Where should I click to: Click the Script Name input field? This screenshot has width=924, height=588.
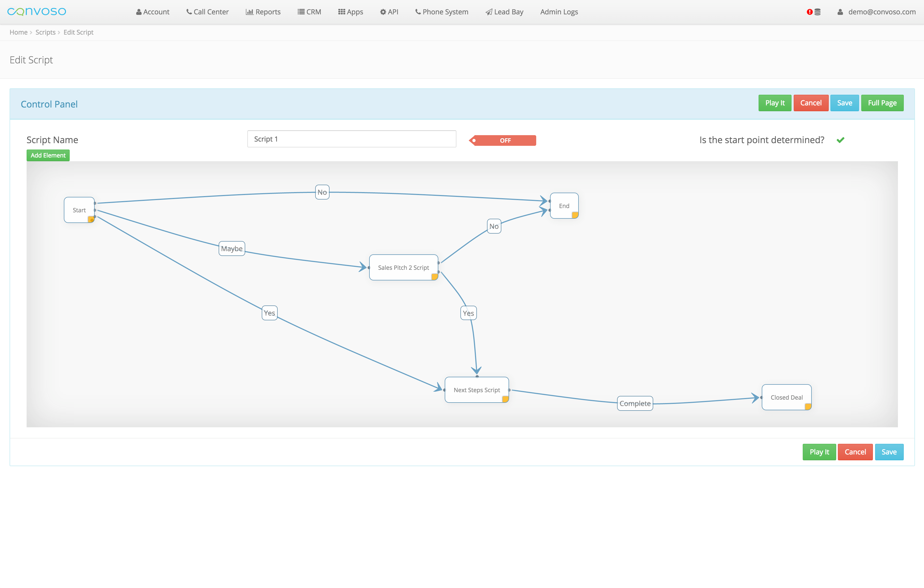[352, 139]
